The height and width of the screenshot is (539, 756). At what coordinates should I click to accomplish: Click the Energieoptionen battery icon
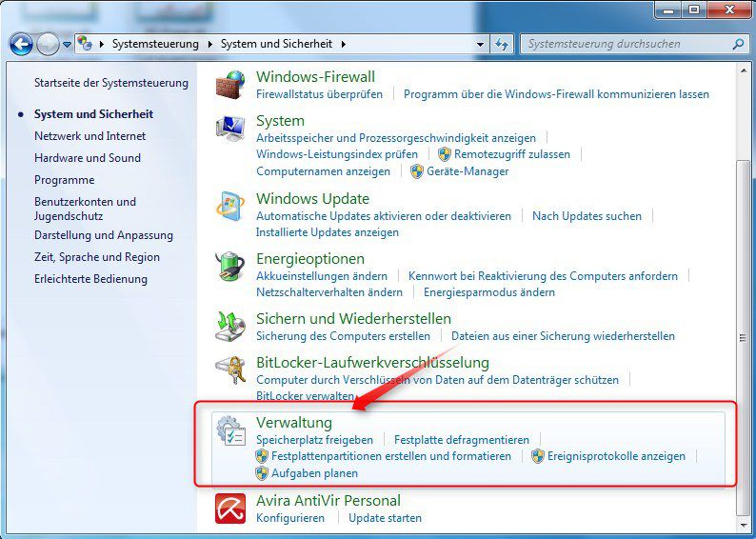pos(230,267)
